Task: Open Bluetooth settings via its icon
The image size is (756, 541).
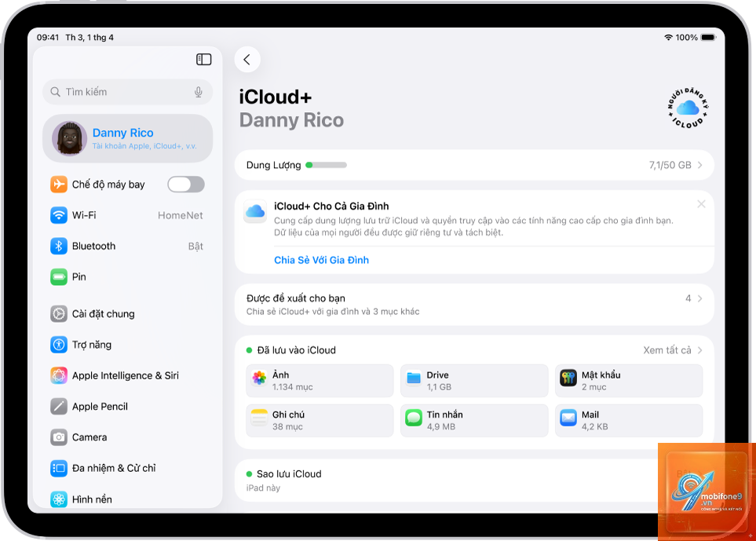Action: pyautogui.click(x=59, y=246)
